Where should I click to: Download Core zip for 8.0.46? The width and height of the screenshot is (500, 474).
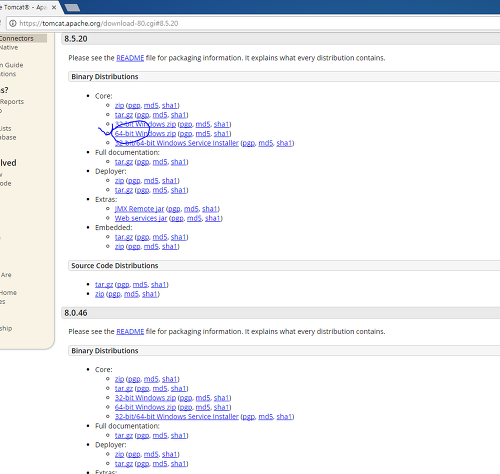[119, 379]
